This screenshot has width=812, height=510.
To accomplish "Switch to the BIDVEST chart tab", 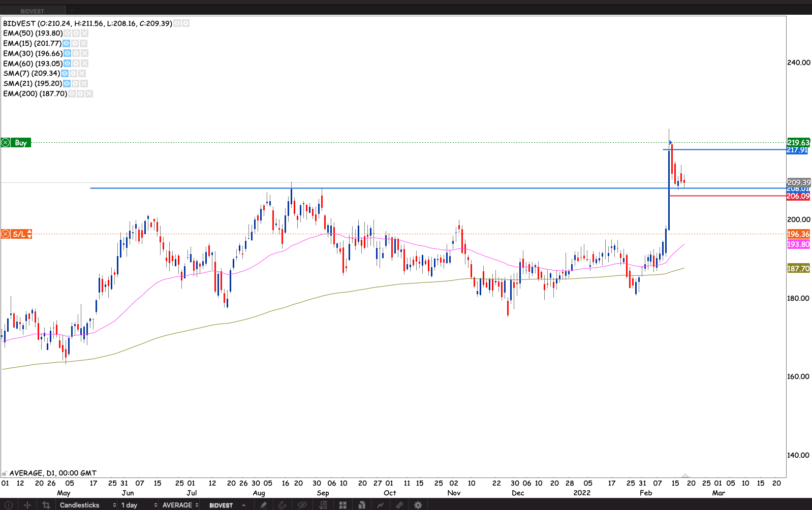I will [33, 11].
